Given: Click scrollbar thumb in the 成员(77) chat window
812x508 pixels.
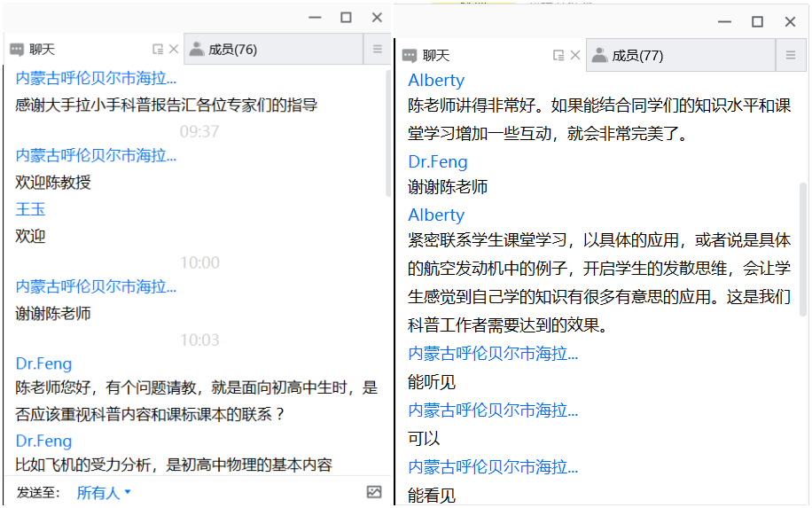Looking at the screenshot, I should 803,248.
